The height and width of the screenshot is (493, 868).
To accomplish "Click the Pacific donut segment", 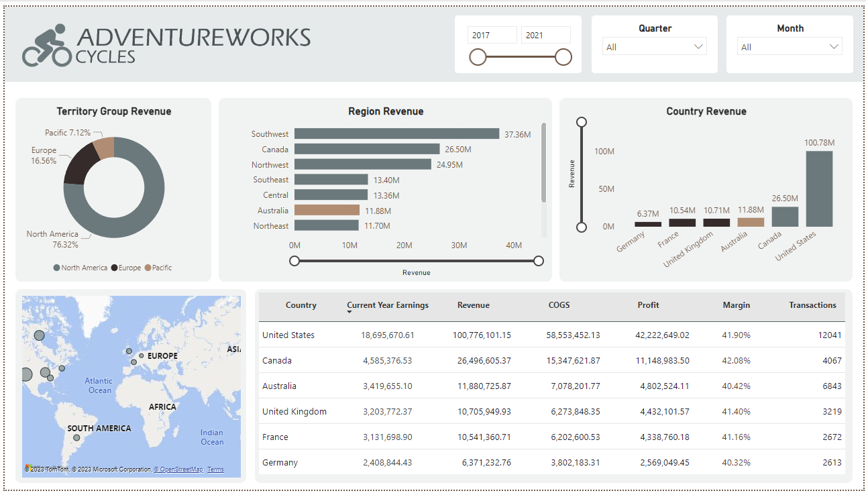I will [x=105, y=147].
